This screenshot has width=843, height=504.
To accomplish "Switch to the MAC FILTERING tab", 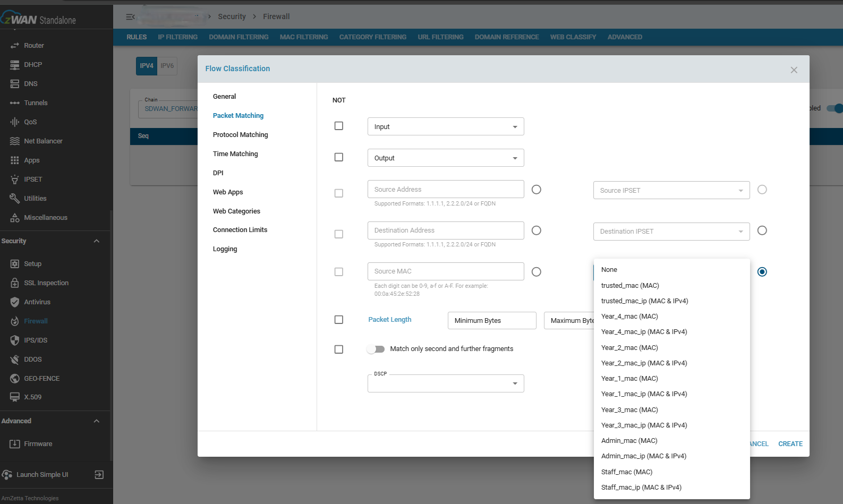I will [304, 37].
